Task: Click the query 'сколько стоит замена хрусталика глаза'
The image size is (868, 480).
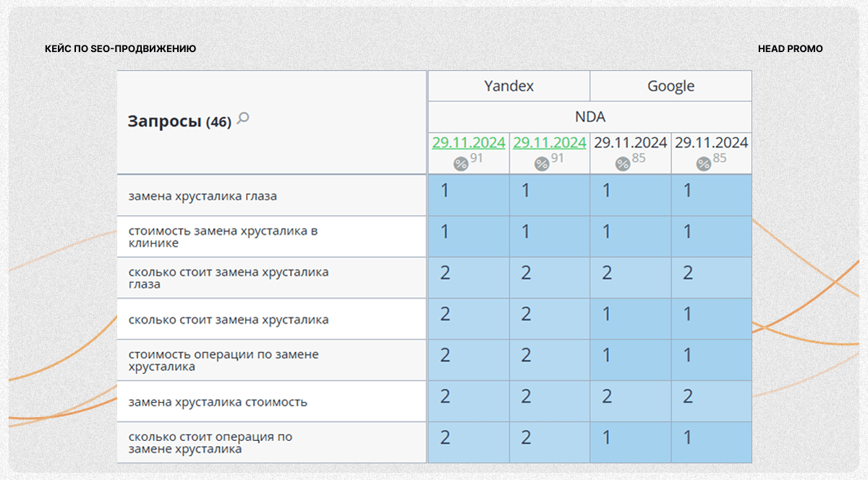Action: coord(228,278)
